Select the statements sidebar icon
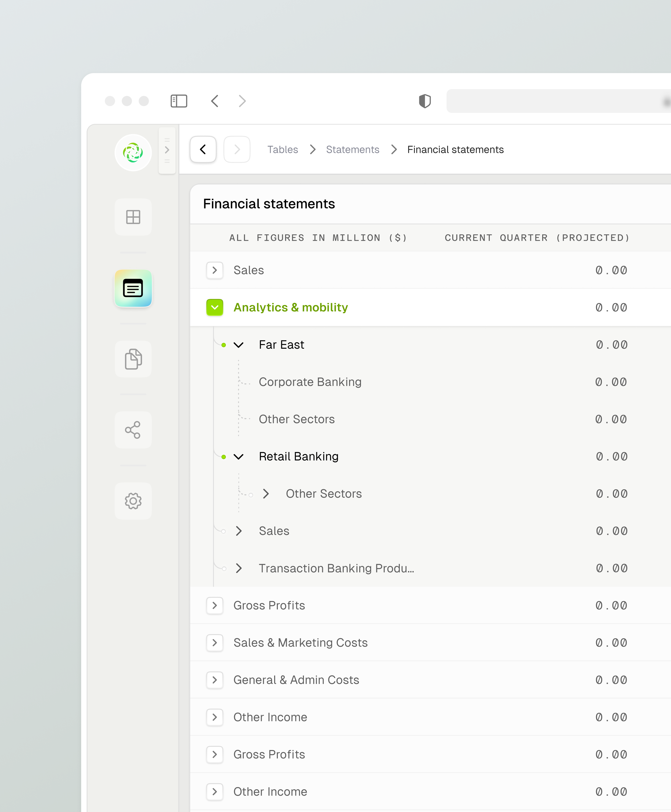 [x=133, y=288]
